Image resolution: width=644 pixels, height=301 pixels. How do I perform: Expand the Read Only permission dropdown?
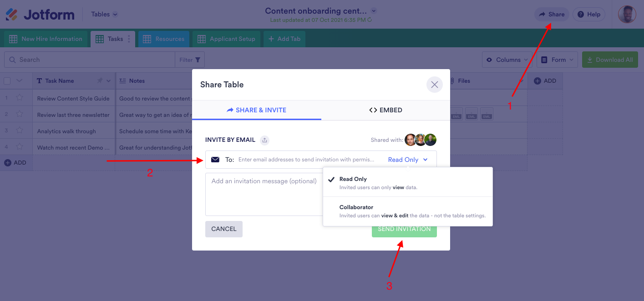[x=408, y=160]
